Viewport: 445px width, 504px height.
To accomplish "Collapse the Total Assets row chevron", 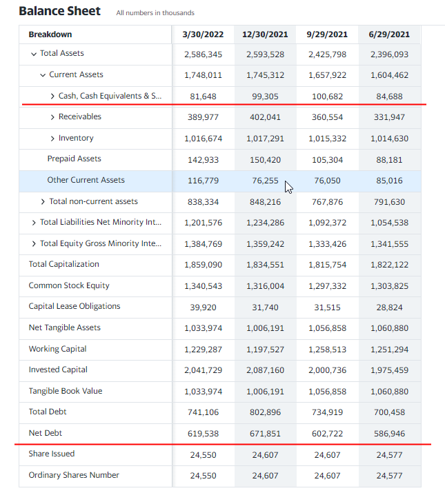I will click(x=34, y=54).
